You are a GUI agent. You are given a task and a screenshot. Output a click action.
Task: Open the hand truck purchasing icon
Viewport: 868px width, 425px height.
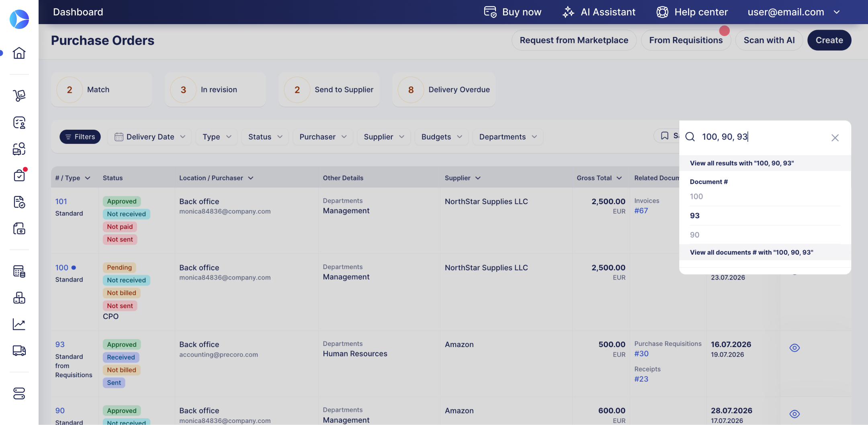pos(19,96)
